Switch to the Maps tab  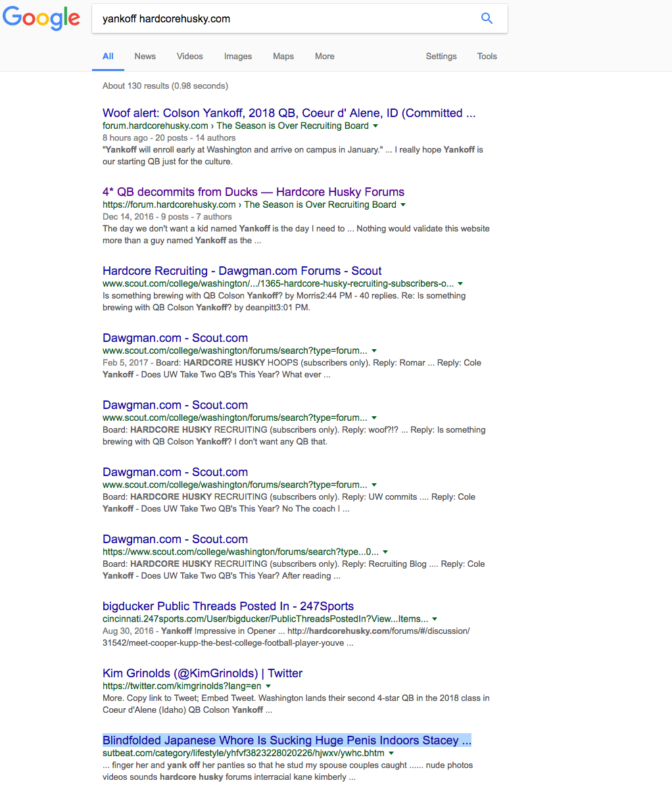(283, 57)
